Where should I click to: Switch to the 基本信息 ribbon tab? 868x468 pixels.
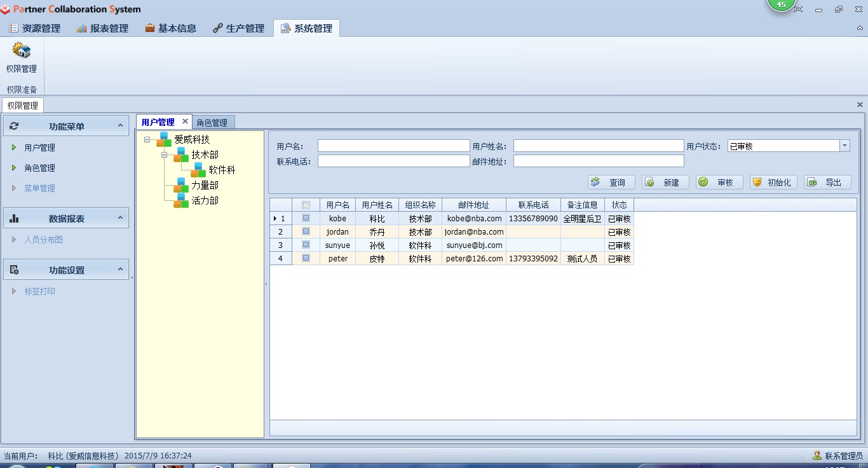(x=171, y=28)
